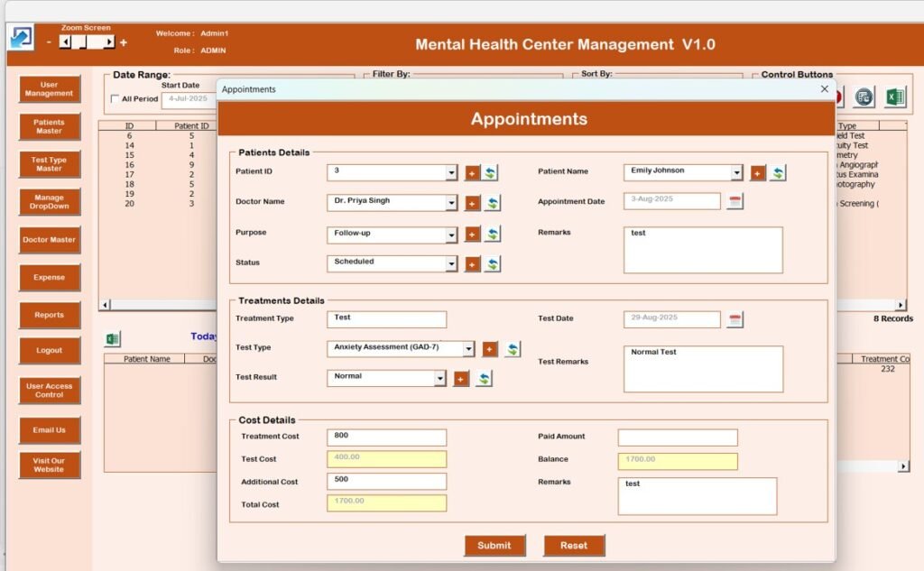Refresh the Doctor Name list icon
This screenshot has height=571, width=924.
[x=493, y=204]
